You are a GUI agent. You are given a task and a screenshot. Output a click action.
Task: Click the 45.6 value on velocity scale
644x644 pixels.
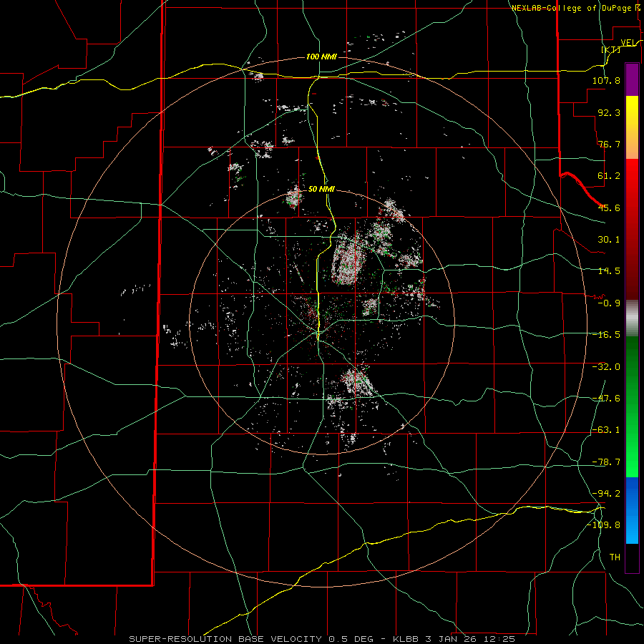point(609,208)
